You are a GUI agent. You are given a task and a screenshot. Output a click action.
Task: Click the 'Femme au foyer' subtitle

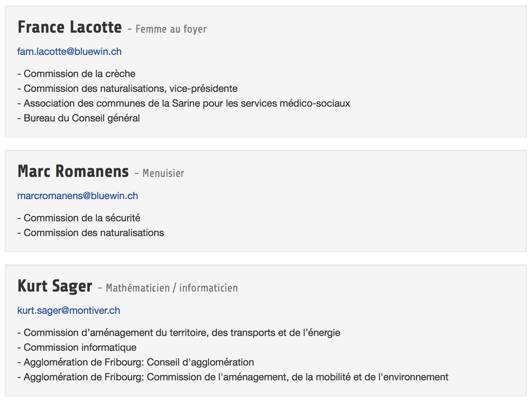(171, 29)
